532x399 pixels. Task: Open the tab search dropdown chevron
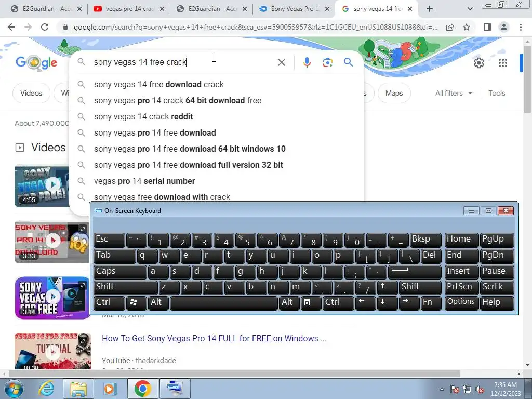(x=470, y=9)
